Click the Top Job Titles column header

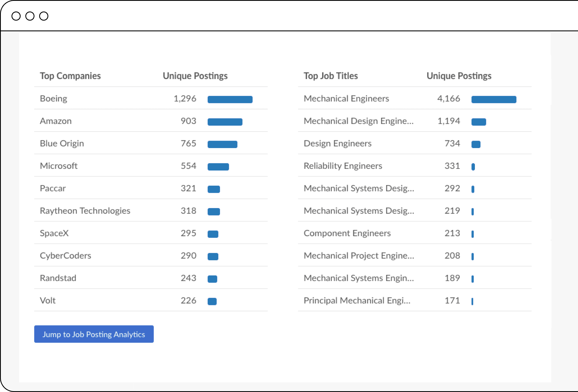point(331,76)
